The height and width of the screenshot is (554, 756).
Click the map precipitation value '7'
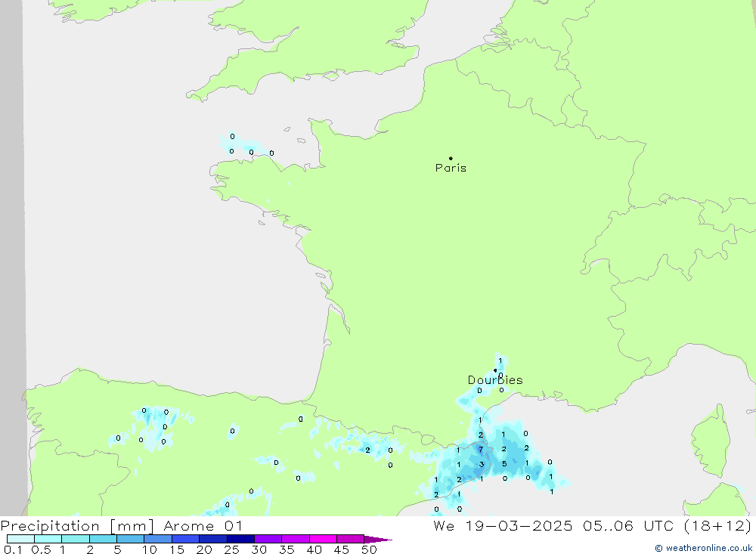[x=481, y=450]
